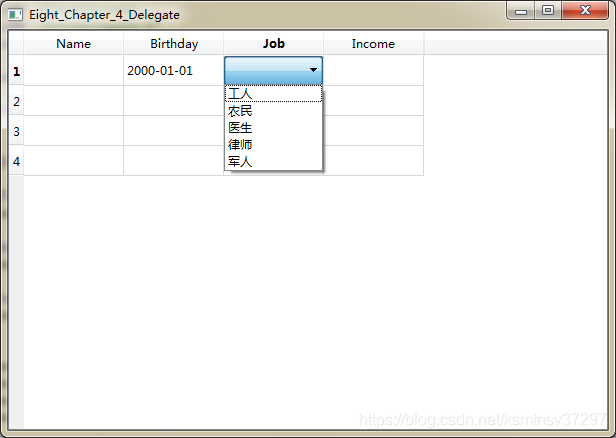Click the table corner select-all button
Image resolution: width=616 pixels, height=438 pixels.
coord(16,43)
